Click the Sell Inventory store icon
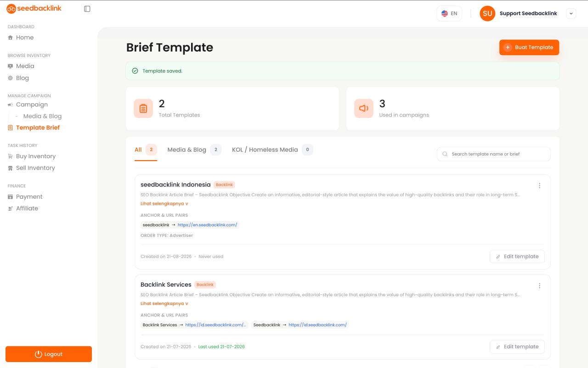 (10, 168)
